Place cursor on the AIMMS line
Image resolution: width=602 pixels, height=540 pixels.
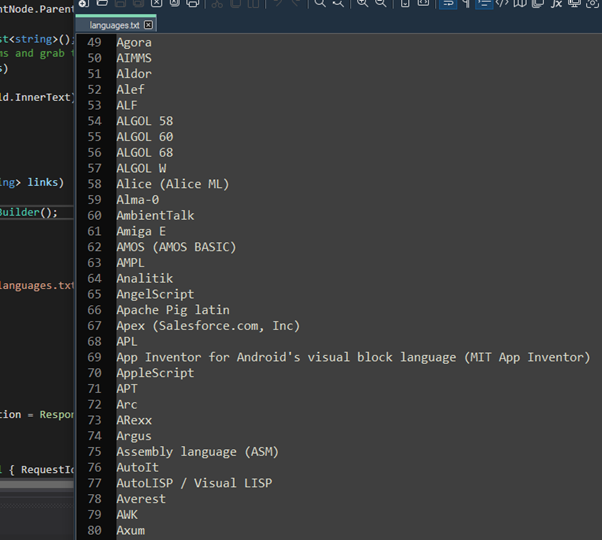click(x=134, y=58)
